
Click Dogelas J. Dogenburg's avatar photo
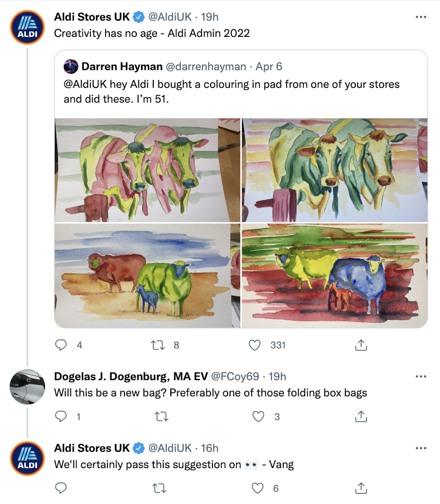[27, 387]
